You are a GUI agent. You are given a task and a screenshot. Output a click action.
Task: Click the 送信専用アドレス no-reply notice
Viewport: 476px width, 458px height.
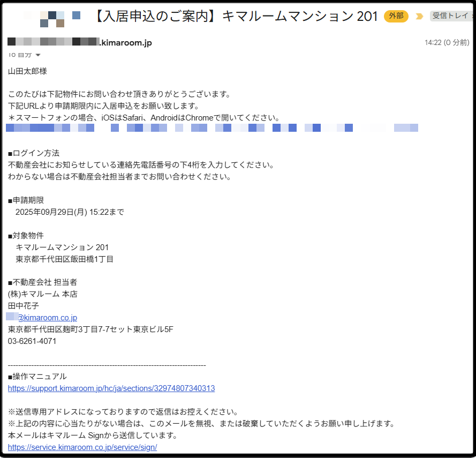[123, 412]
